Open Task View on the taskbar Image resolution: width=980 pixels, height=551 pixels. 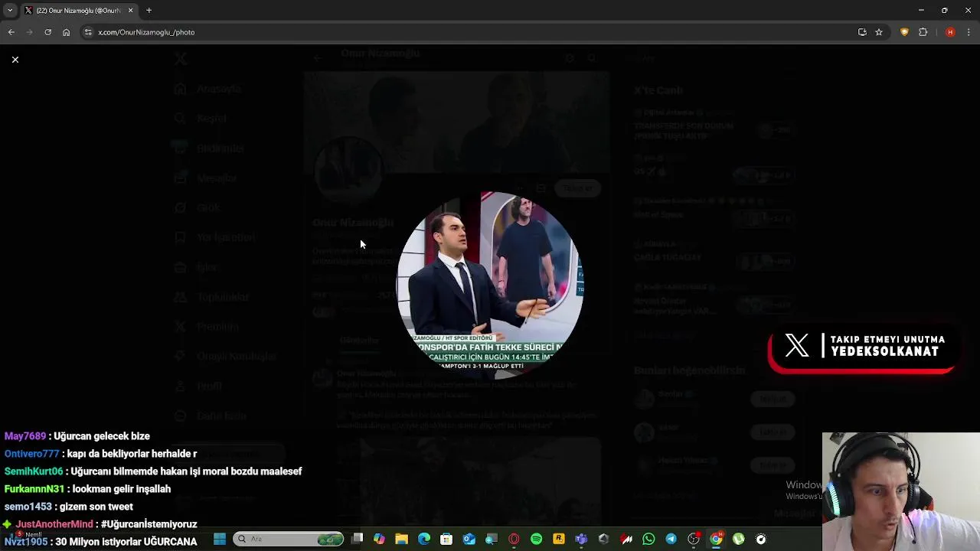tap(357, 539)
